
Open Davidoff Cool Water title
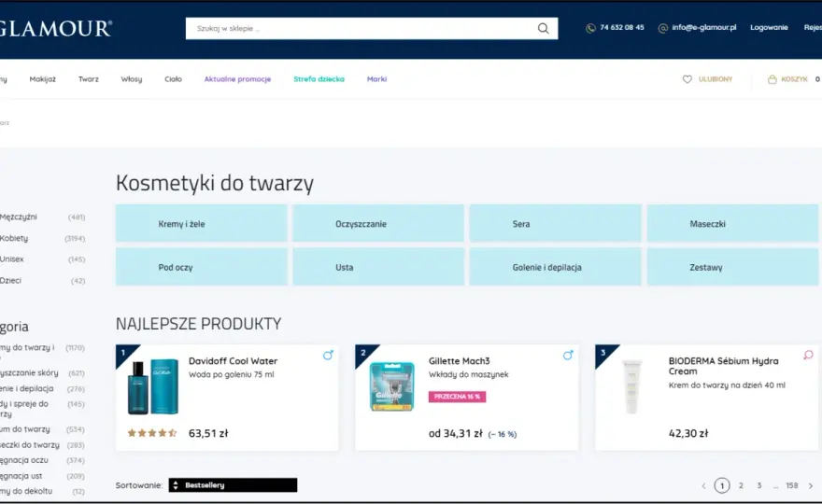[x=234, y=361]
